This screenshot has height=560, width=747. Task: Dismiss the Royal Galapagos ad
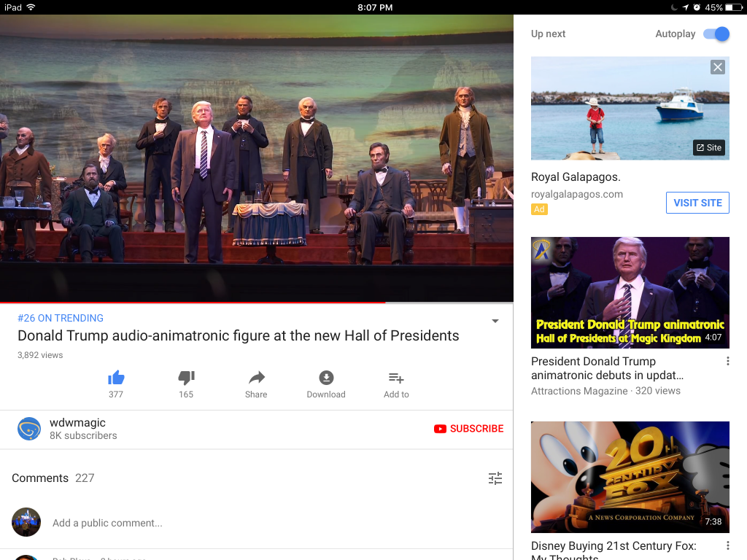718,67
